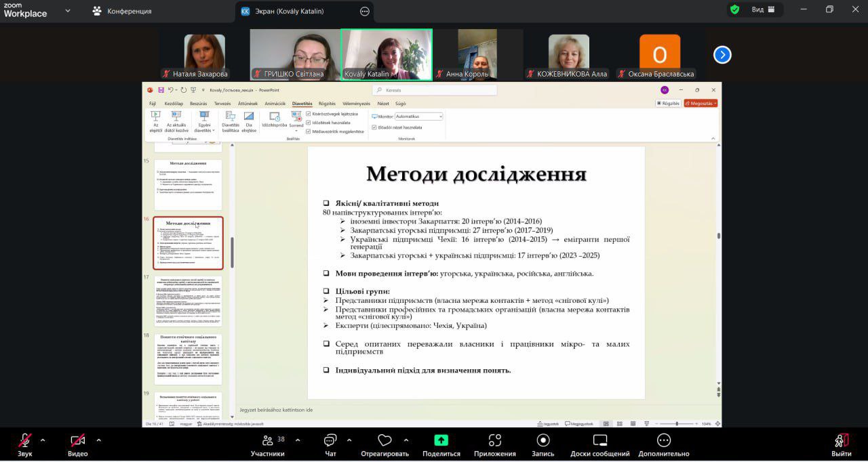
Task: Click Kovály Katalin's video thumbnail
Action: 387,54
